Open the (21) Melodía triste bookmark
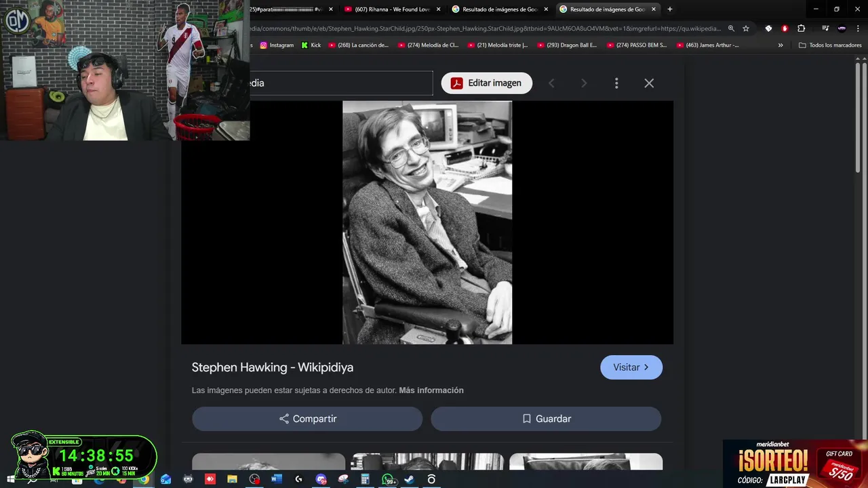The width and height of the screenshot is (868, 488). click(x=498, y=45)
